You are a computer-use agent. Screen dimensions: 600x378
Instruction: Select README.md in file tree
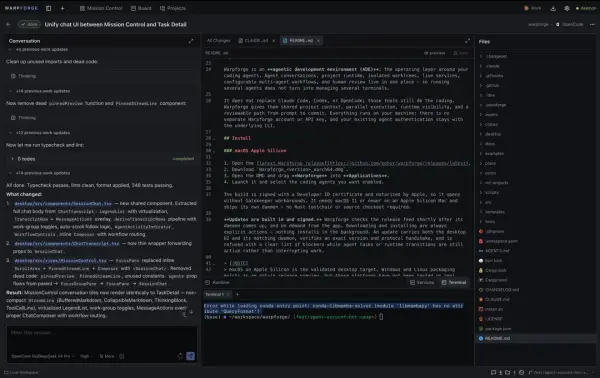coord(536,339)
